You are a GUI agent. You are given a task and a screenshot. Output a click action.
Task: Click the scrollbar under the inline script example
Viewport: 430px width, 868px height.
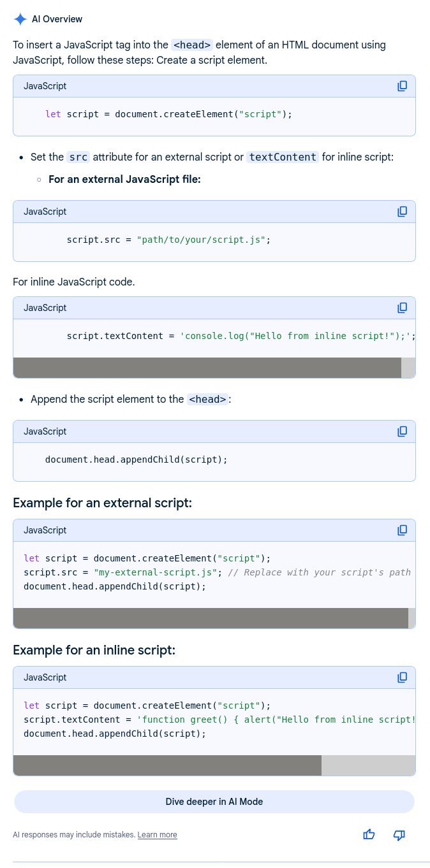click(x=167, y=765)
